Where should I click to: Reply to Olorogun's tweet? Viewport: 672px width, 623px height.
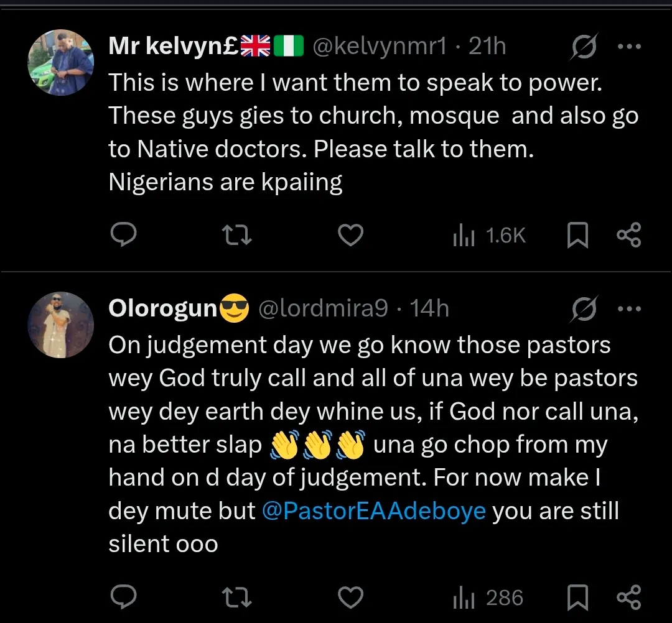(123, 598)
